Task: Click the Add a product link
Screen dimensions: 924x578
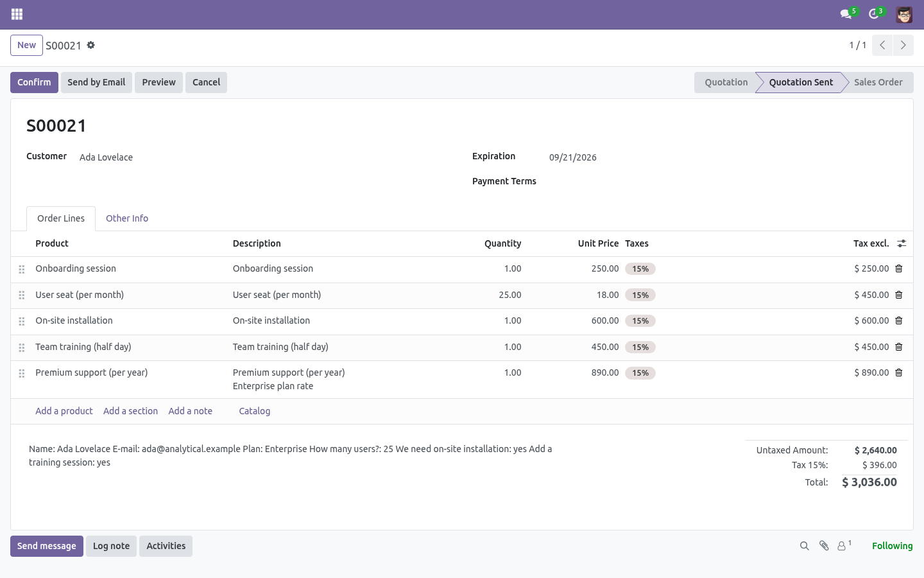Action: (x=64, y=411)
